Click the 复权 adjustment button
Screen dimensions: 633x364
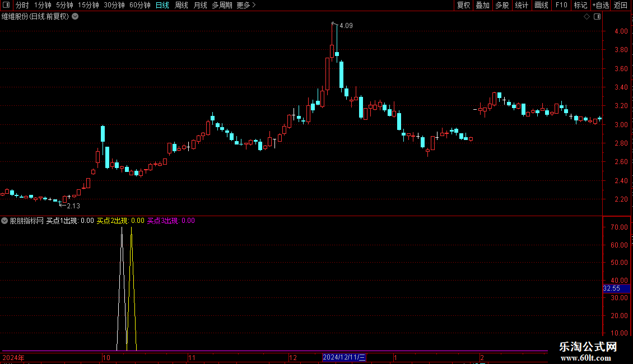click(x=463, y=5)
